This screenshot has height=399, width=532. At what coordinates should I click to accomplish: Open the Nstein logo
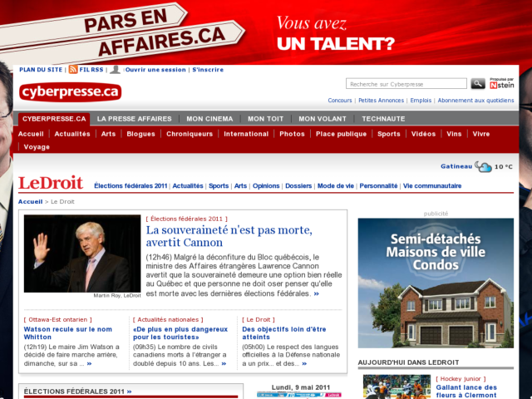[x=502, y=83]
